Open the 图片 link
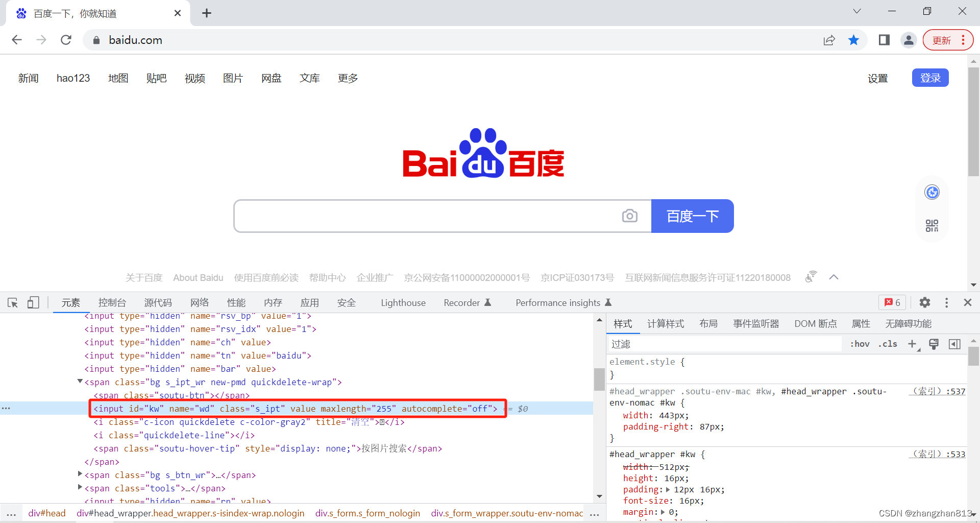This screenshot has width=980, height=523. (233, 78)
